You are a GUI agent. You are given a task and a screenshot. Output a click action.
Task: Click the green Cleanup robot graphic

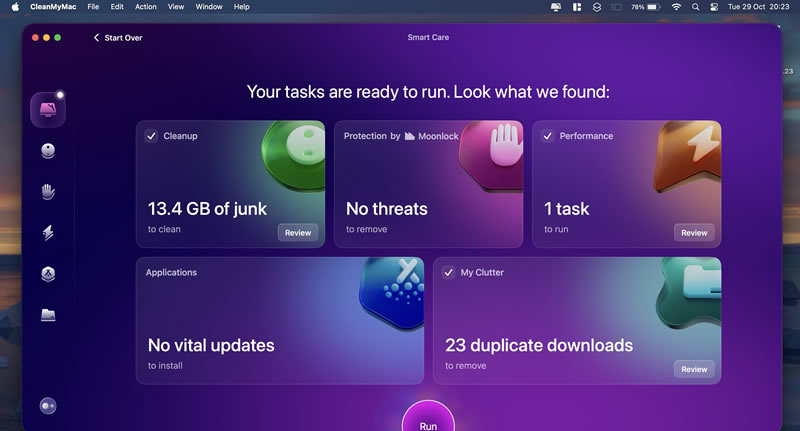tap(293, 155)
